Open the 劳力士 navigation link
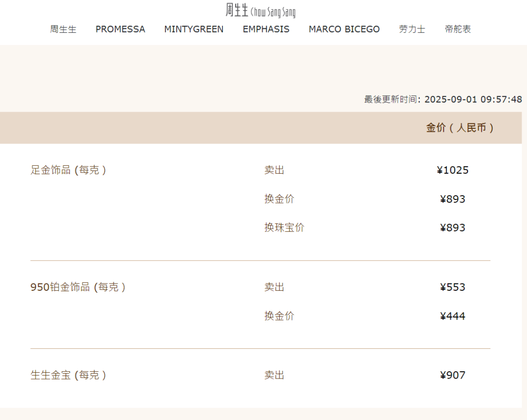This screenshot has height=420, width=527. 412,29
